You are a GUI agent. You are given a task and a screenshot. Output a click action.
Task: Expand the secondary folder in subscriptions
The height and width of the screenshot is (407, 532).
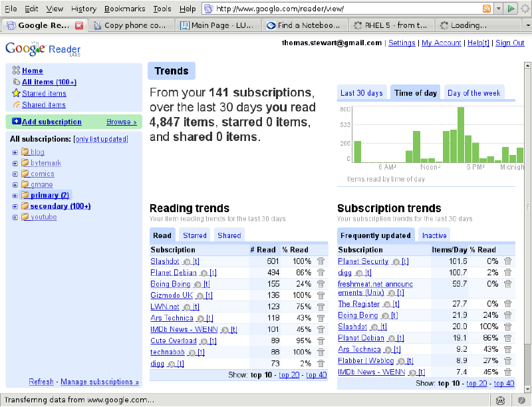click(15, 206)
